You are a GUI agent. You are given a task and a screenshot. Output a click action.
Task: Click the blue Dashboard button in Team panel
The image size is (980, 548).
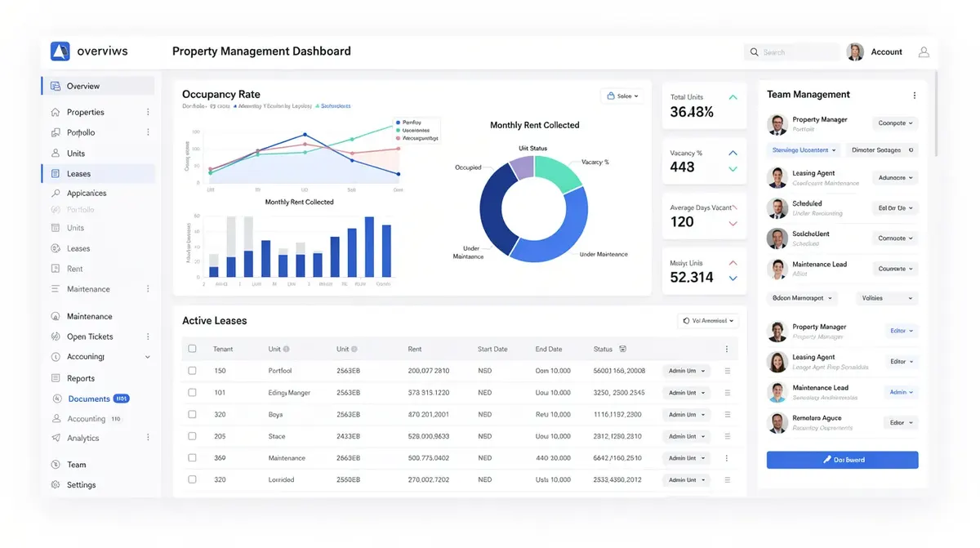[x=842, y=460]
